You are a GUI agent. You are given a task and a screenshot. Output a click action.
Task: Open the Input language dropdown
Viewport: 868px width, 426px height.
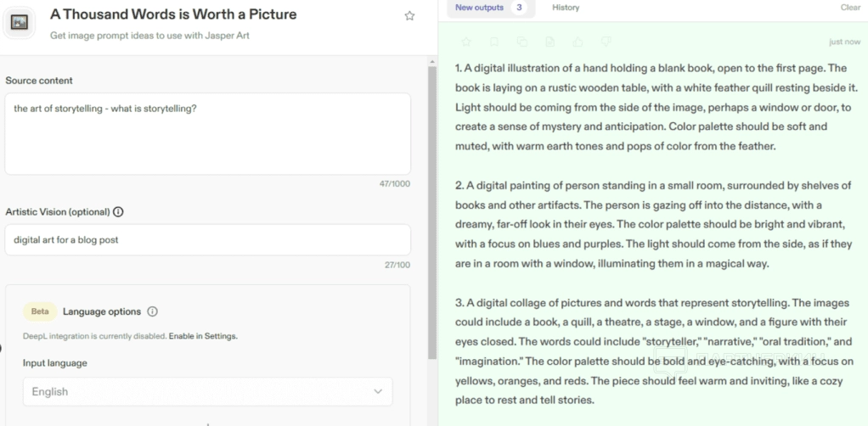[x=207, y=391]
